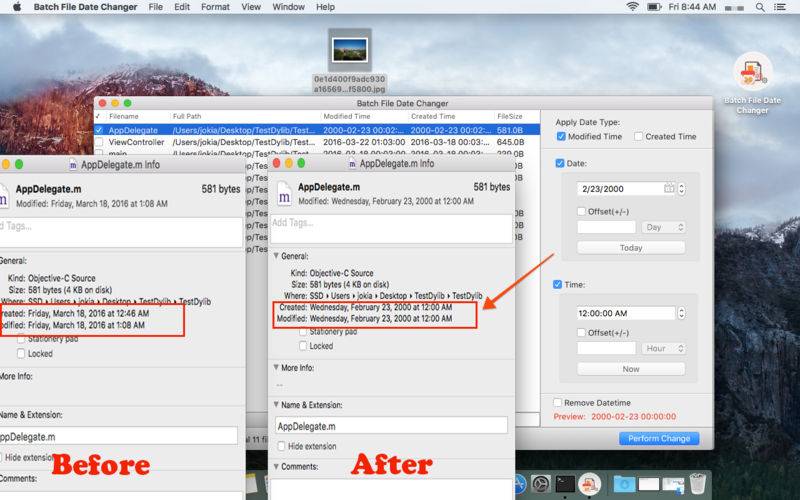Viewport: 800px width, 500px height.
Task: Open the Edit menu
Action: (182, 7)
